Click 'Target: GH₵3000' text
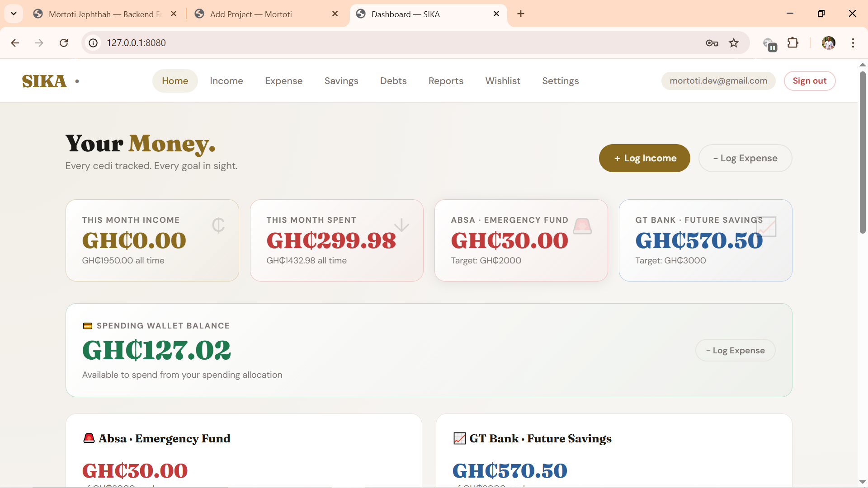The height and width of the screenshot is (488, 868). click(670, 261)
